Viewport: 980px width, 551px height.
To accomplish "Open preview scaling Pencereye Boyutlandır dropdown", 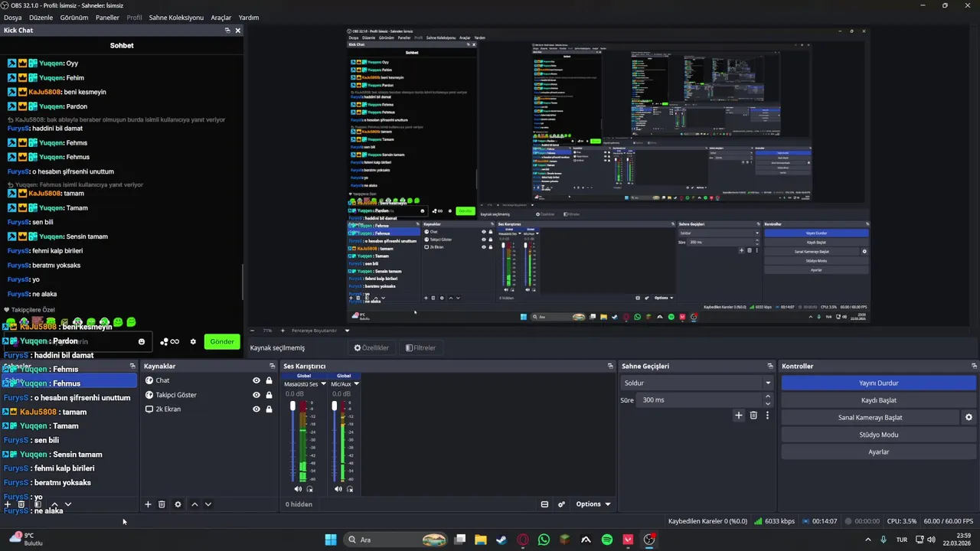I will (321, 331).
